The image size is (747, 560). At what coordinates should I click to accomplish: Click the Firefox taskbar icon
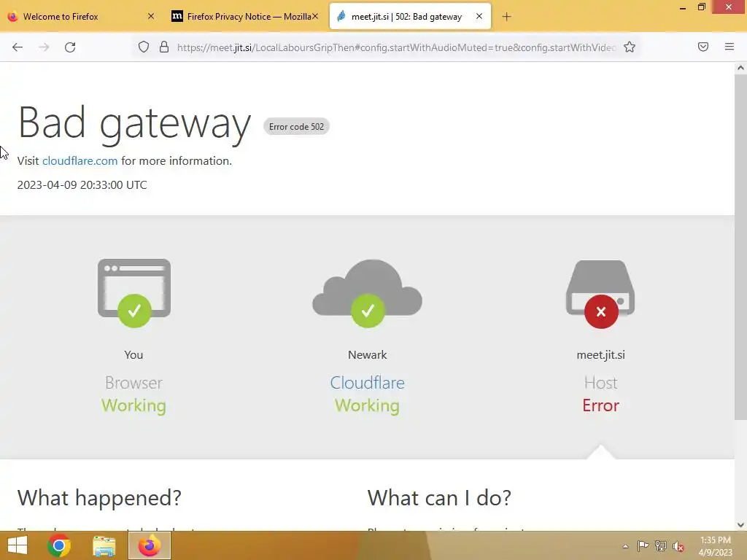click(x=149, y=545)
